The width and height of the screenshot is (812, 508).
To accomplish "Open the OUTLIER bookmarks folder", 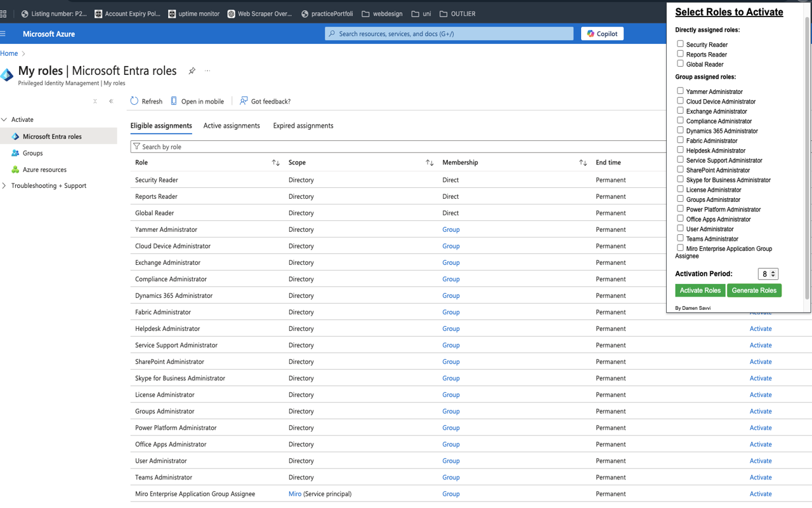I will 457,13.
